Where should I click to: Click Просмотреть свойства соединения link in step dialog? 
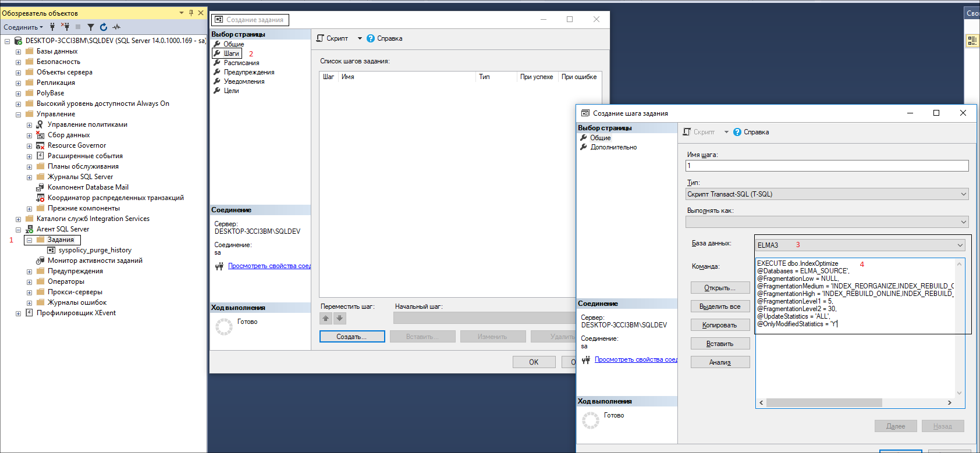coord(635,359)
